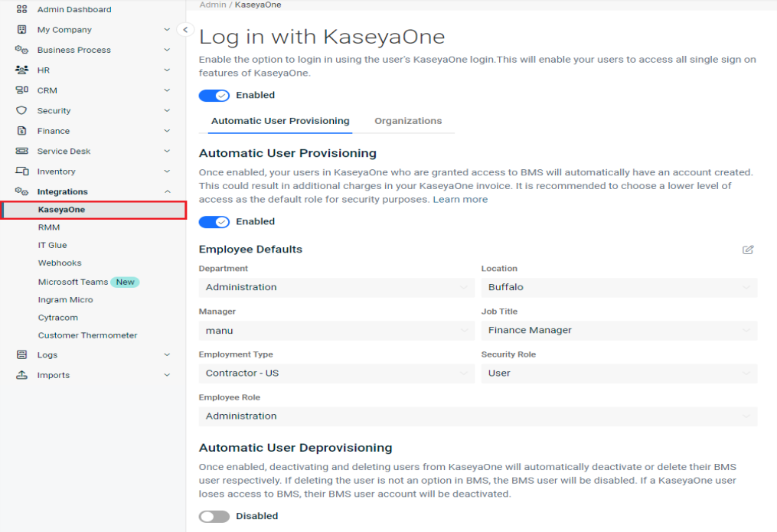Open the Employee Role dropdown
This screenshot has width=777, height=532.
(478, 416)
